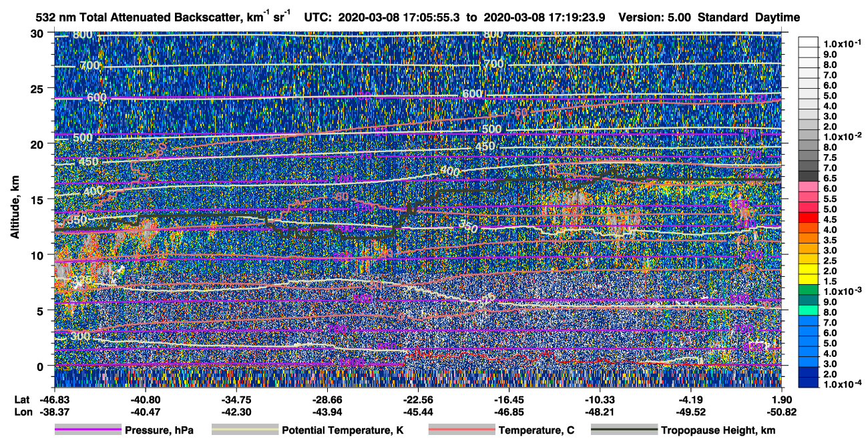
Task: Click latitude value "-22.56"
Action: pos(418,399)
